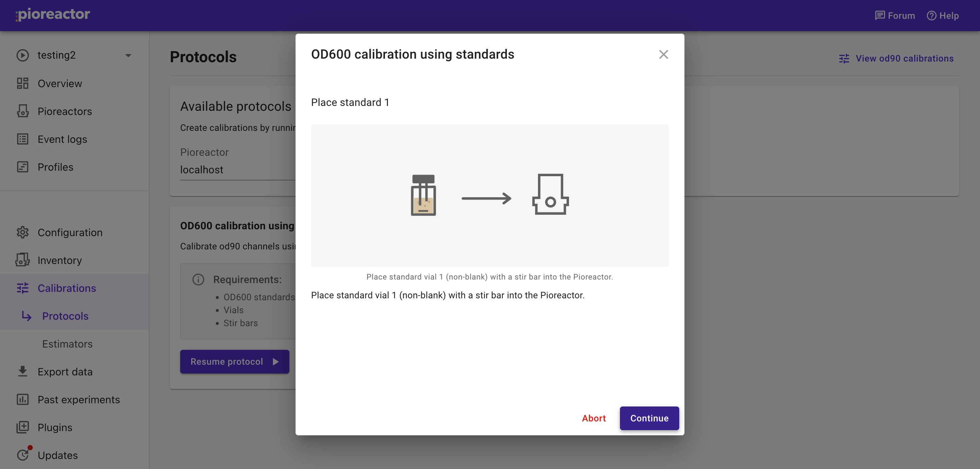Open the Updates icon with notification dot
Screen dimensions: 980x469
[x=22, y=455]
